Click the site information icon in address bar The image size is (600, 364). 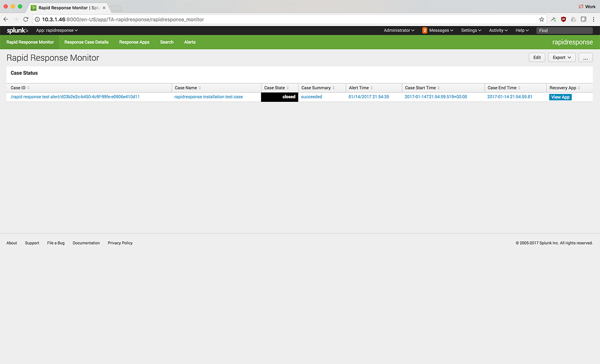37,19
